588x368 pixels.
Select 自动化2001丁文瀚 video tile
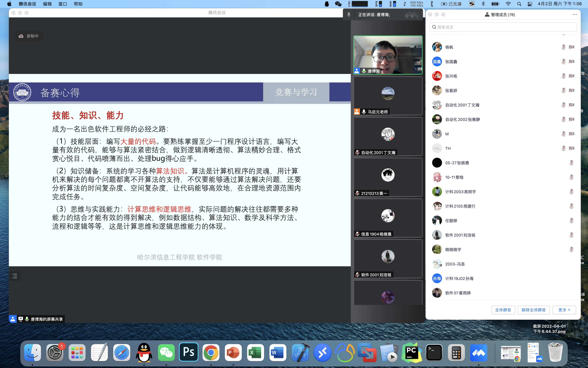pos(388,137)
